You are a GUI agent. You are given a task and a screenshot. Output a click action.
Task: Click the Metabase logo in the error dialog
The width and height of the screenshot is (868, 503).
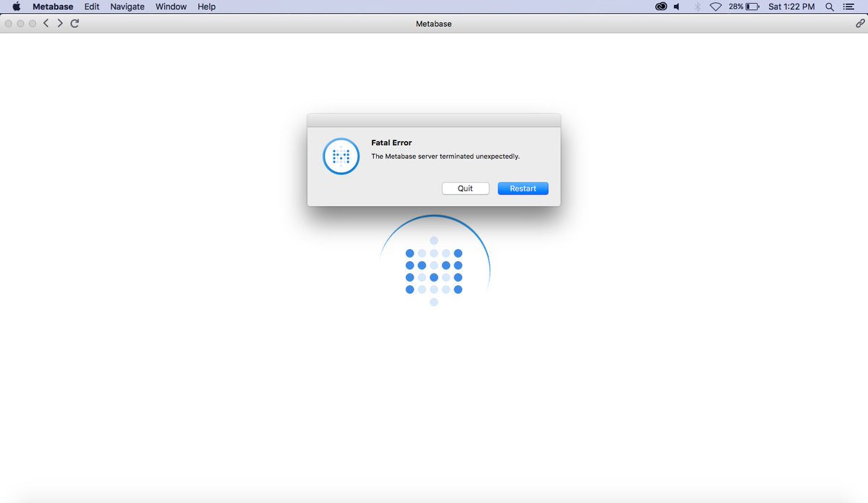[341, 156]
